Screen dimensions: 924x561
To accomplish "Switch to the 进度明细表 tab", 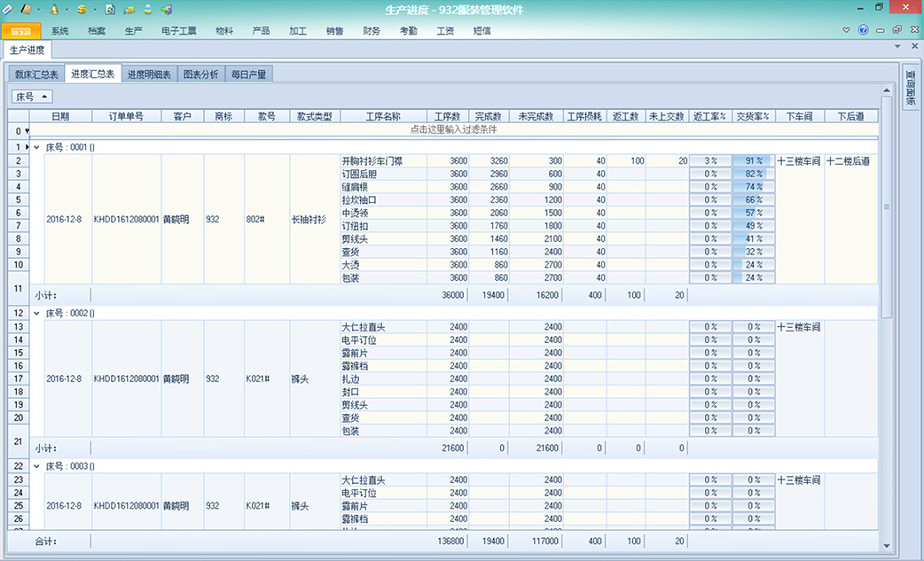I will click(149, 74).
